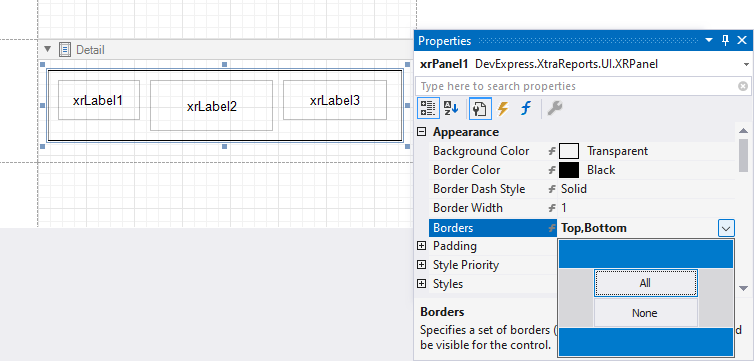The height and width of the screenshot is (361, 754).
Task: Click the All borders button
Action: pyautogui.click(x=646, y=283)
